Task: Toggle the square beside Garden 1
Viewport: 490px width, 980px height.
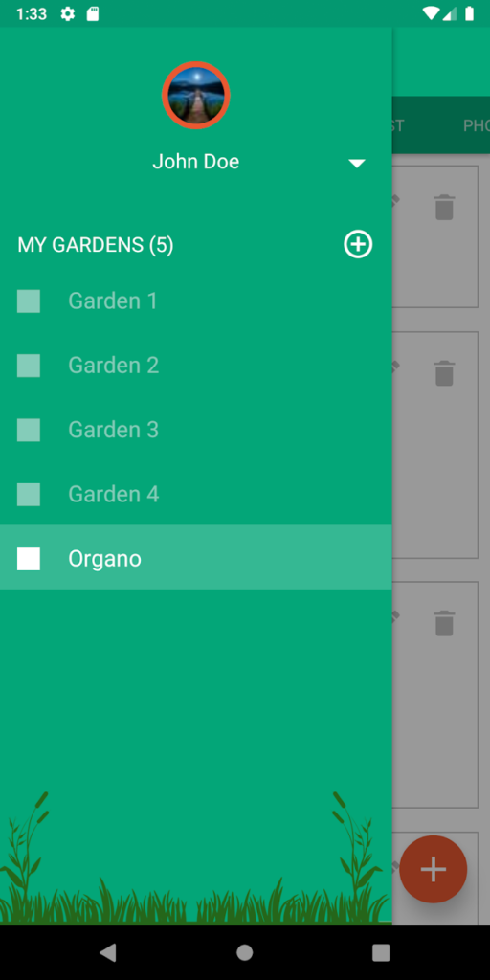Action: 29,301
